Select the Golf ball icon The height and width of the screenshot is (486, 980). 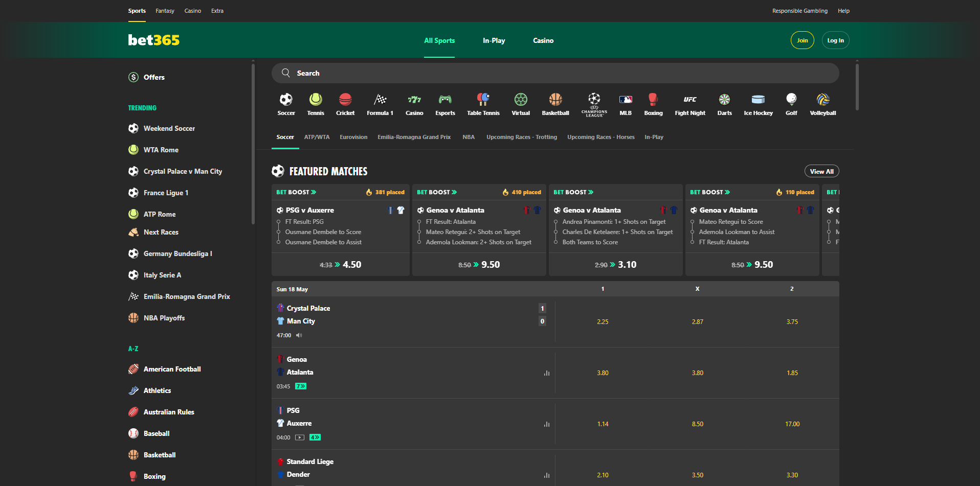point(791,99)
